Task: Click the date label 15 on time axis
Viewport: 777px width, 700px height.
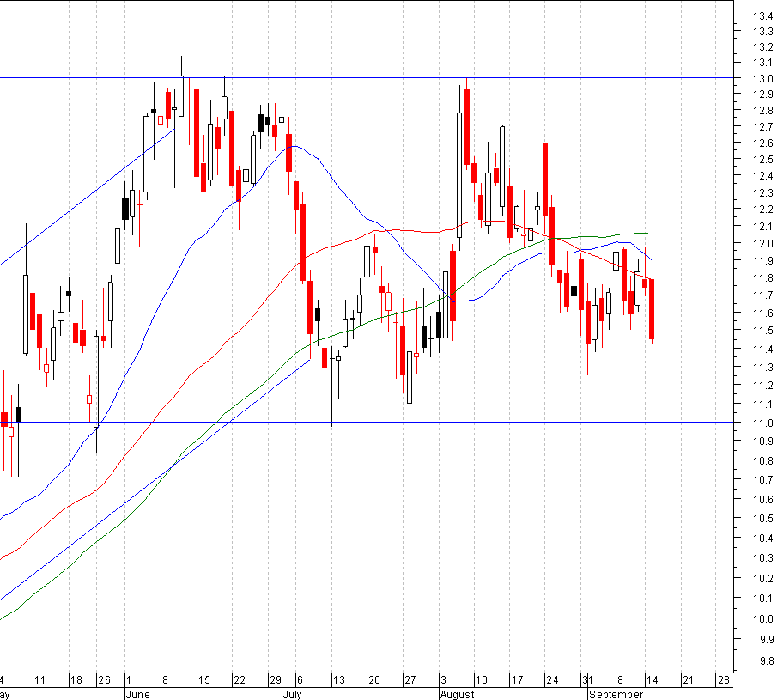Action: click(204, 679)
